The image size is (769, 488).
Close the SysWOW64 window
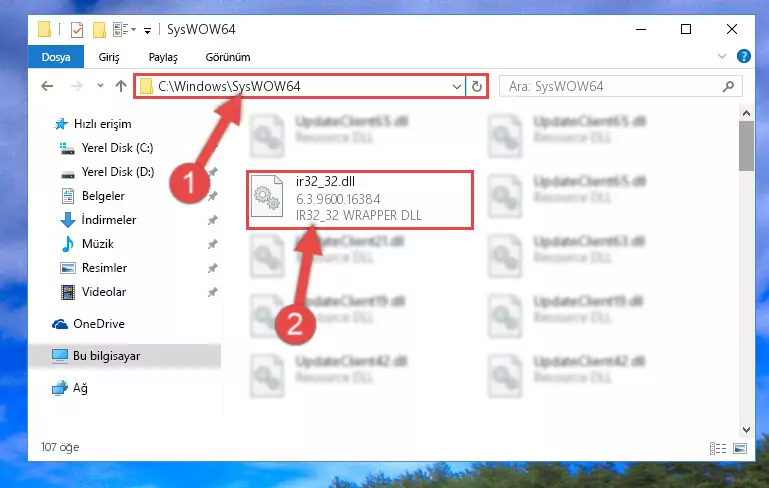click(732, 29)
